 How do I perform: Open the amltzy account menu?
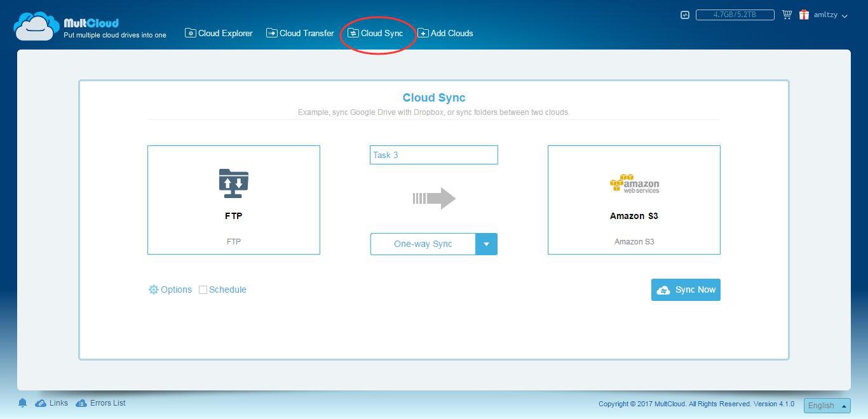click(x=831, y=15)
